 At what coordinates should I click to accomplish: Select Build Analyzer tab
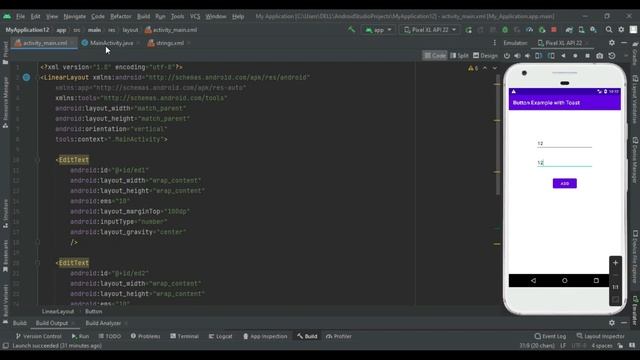pos(103,323)
